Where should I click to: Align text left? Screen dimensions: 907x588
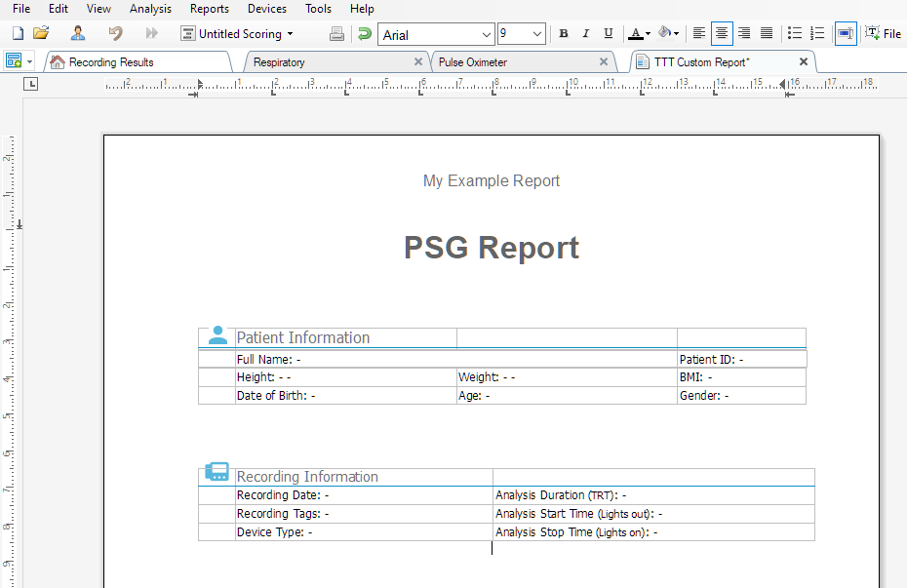pyautogui.click(x=698, y=33)
